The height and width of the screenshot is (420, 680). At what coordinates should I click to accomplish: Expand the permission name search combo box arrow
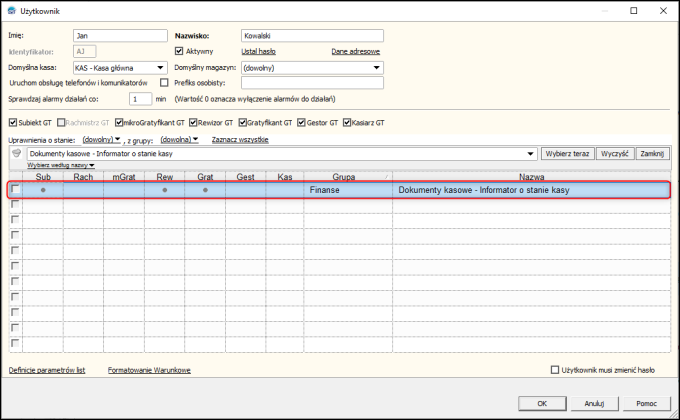(x=530, y=154)
